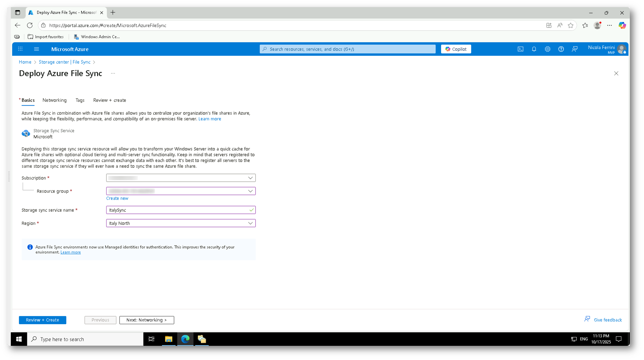Open the Azure portal waffle menu
This screenshot has height=360, width=644.
[20, 49]
